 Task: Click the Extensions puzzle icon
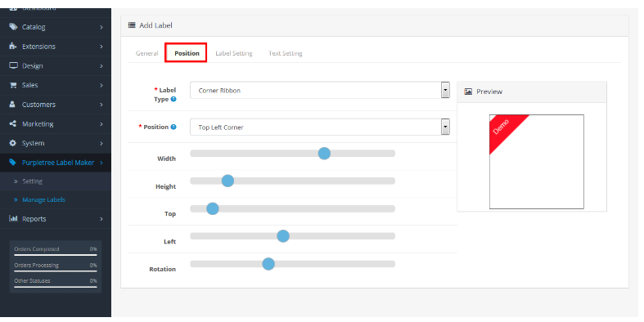point(13,46)
